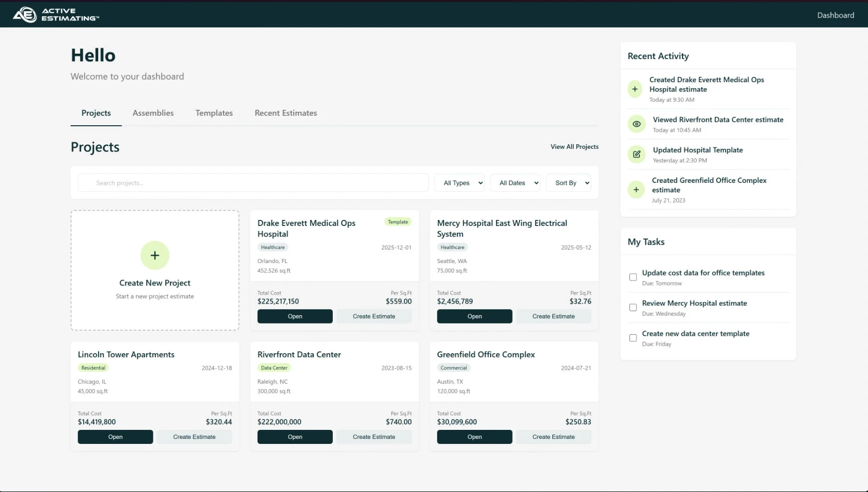Check 'Update cost data for office templates' task
The height and width of the screenshot is (492, 868).
click(x=633, y=277)
